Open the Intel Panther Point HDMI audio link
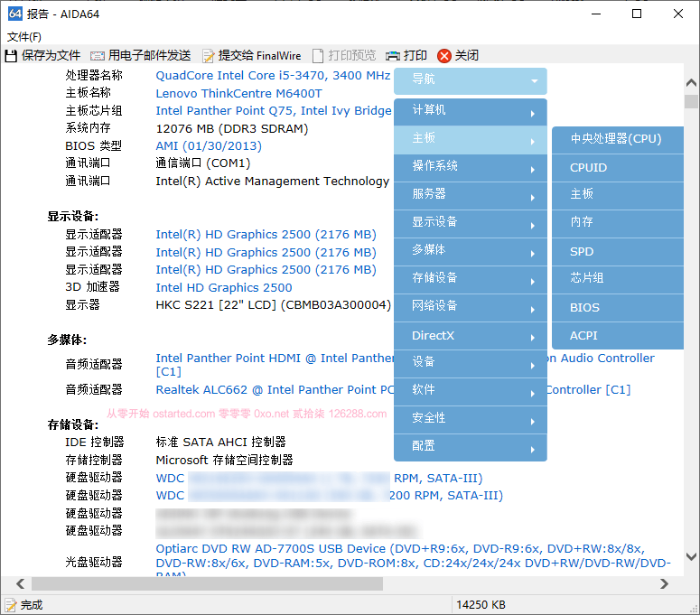 (x=275, y=365)
